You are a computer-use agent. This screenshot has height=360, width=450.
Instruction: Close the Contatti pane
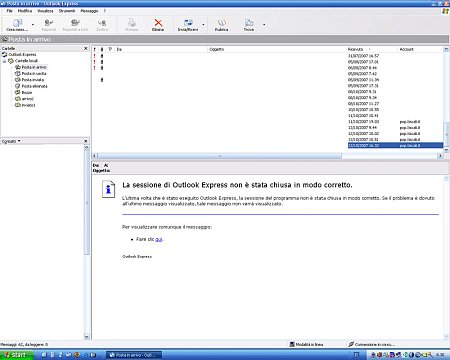click(86, 141)
